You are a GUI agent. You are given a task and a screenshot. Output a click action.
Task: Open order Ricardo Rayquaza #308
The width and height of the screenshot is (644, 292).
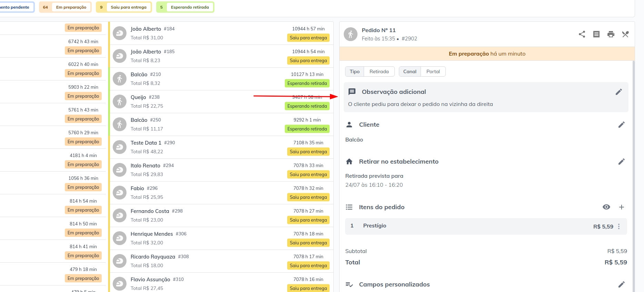(x=221, y=261)
